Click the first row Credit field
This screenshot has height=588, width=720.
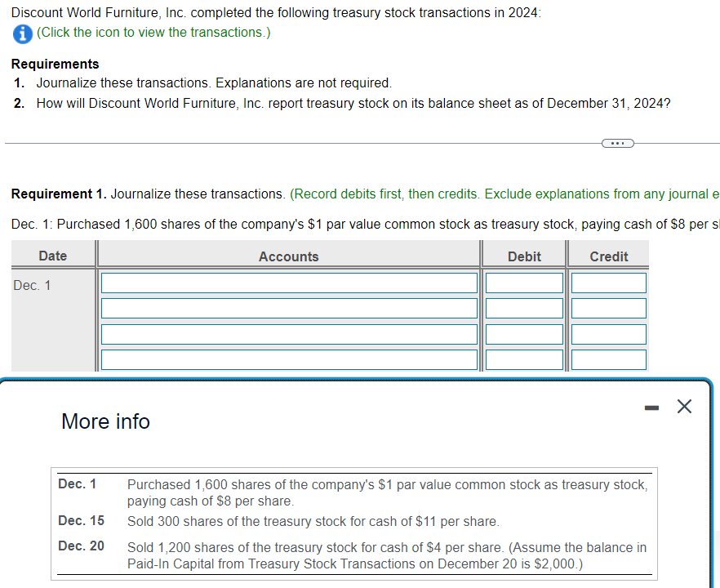click(x=609, y=283)
